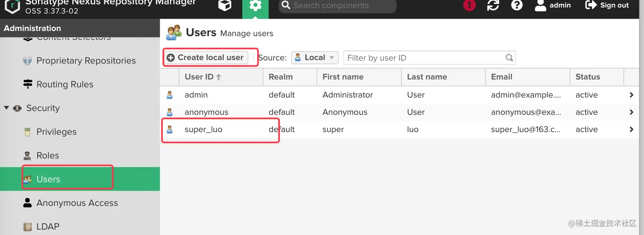Click the filter magnifier icon

[x=509, y=58]
